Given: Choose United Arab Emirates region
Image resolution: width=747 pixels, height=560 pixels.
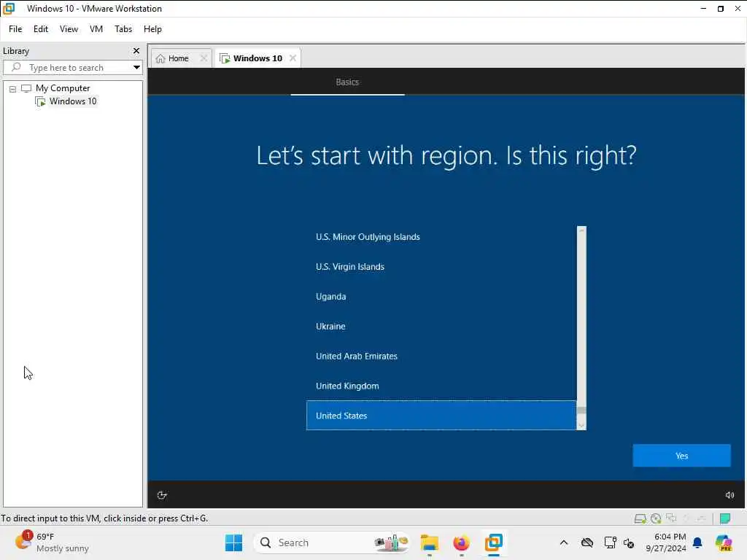Looking at the screenshot, I should click(x=441, y=356).
